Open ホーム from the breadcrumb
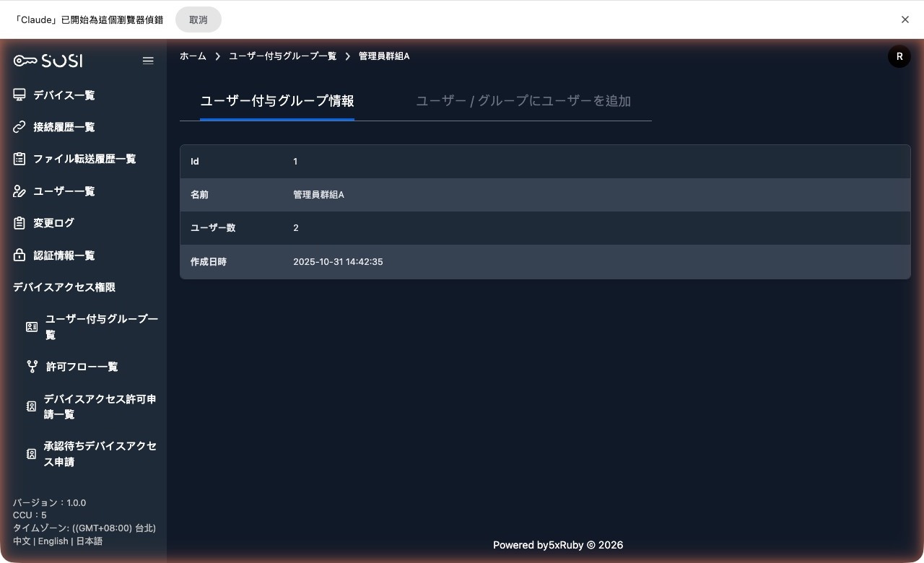 193,56
